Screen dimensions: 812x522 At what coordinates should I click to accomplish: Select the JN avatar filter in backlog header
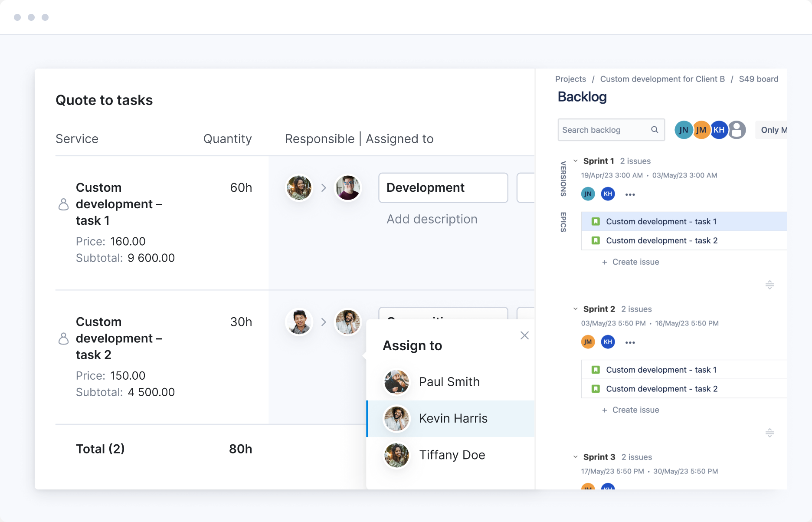683,130
